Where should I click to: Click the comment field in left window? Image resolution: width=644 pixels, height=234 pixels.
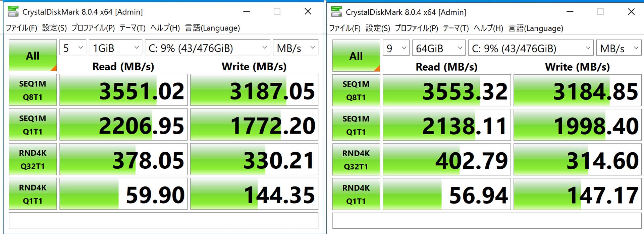pyautogui.click(x=164, y=220)
